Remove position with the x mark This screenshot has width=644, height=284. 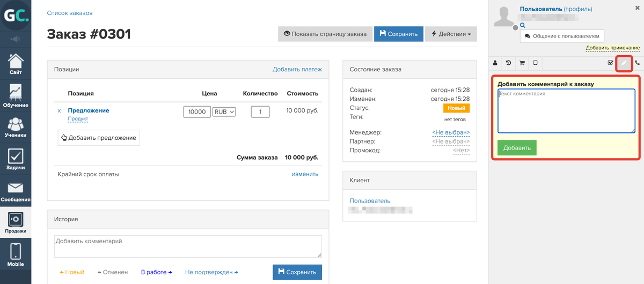coord(59,111)
